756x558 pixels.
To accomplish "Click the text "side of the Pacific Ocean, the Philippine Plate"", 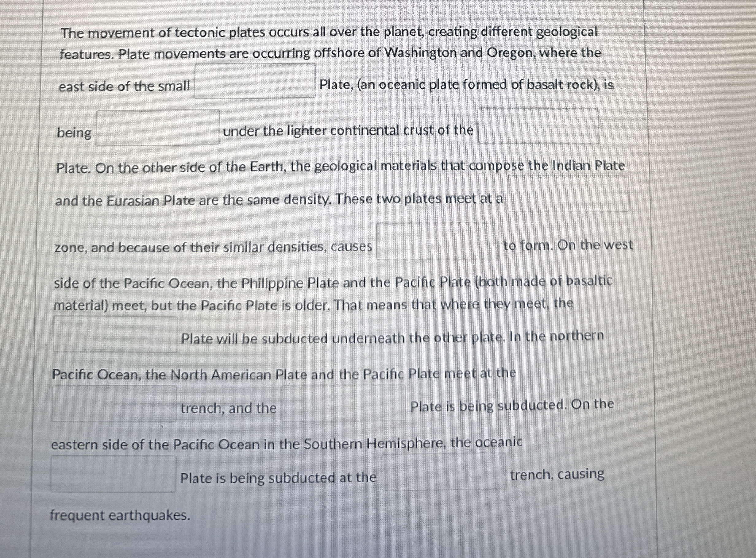I will coord(197,283).
